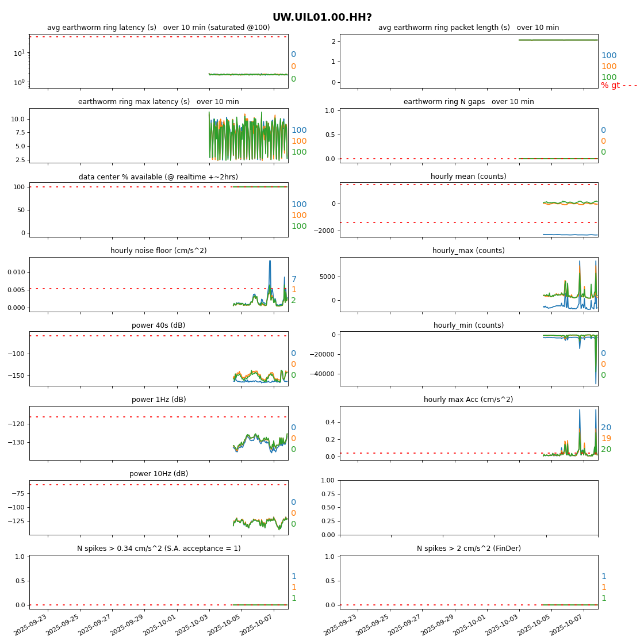
Task: Click the deep negative spike in hourly_min plot
Action: point(595,382)
